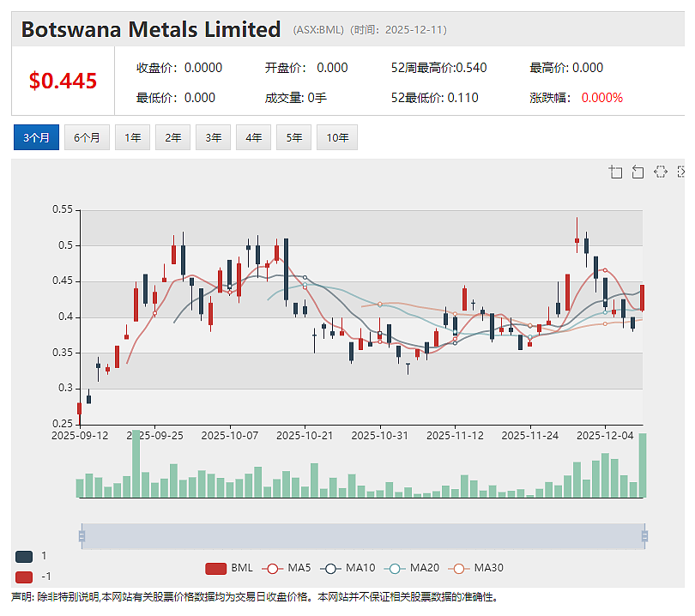
Task: Click the 0.55 y-axis label
Action: (63, 209)
